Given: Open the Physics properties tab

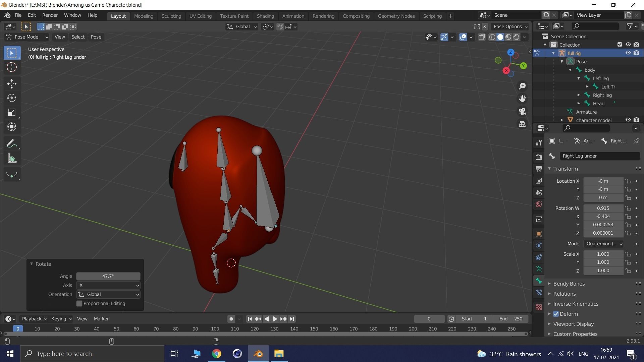Looking at the screenshot, I should click(x=539, y=246).
